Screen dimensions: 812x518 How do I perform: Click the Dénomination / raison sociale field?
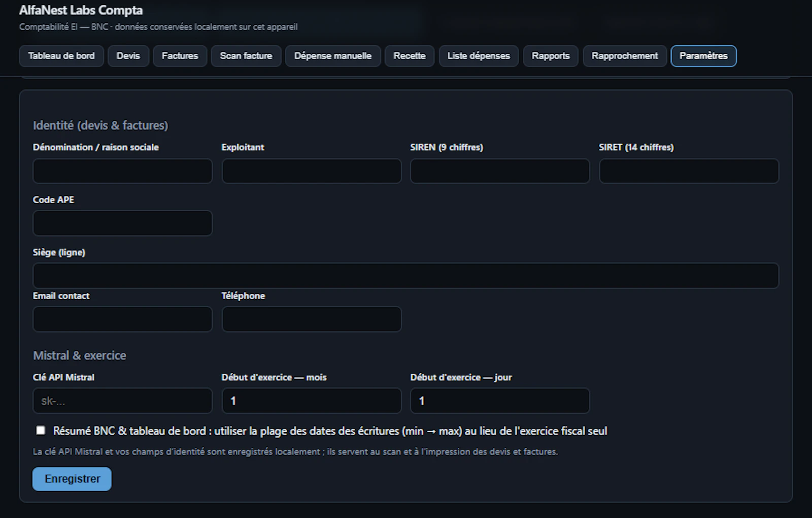coord(123,171)
